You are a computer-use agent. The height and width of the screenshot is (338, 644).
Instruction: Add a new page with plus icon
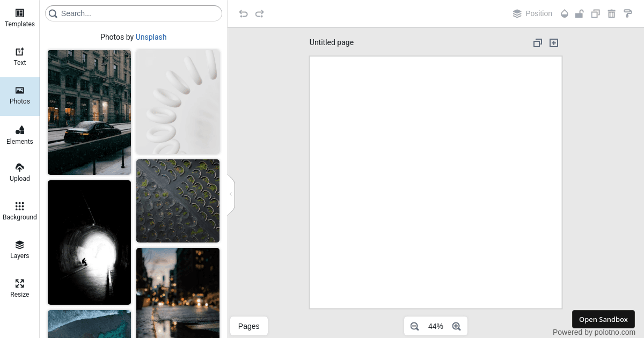click(554, 43)
